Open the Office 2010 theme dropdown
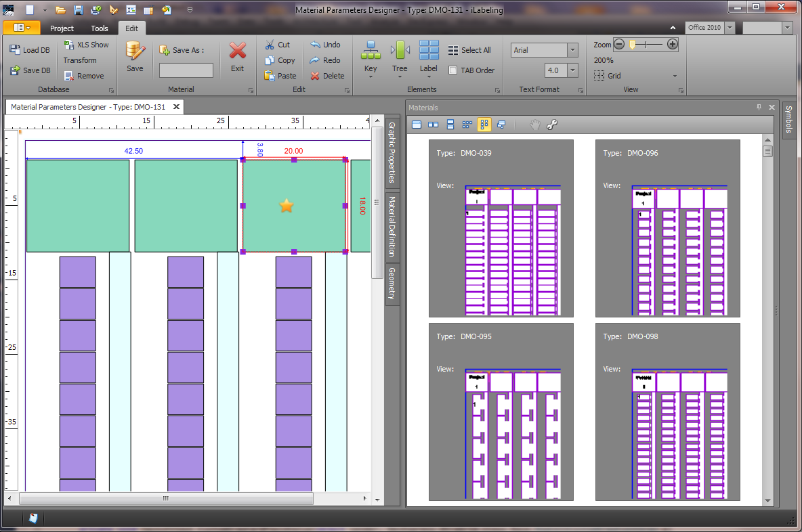Image resolution: width=802 pixels, height=532 pixels. point(730,28)
